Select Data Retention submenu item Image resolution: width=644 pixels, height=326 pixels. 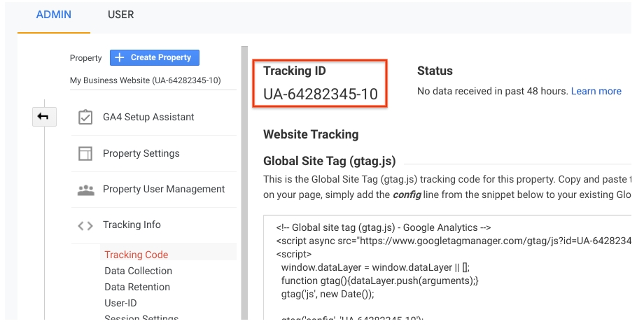click(x=137, y=287)
